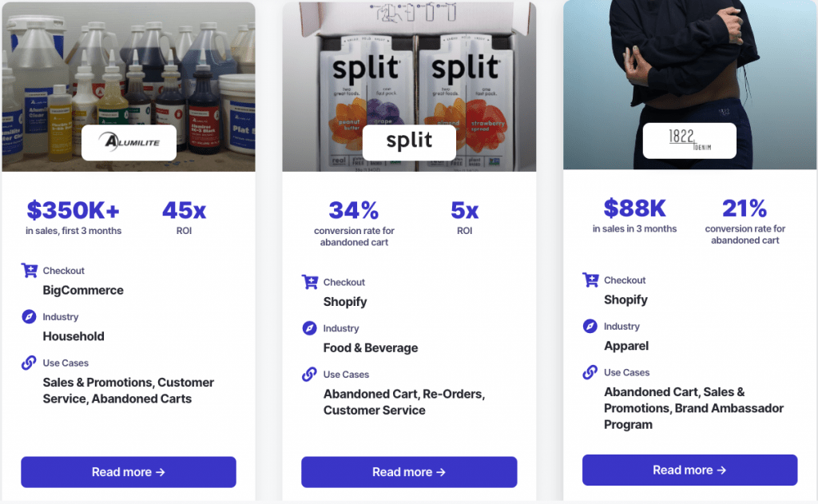Open Read more for Alumilite case study

(129, 472)
